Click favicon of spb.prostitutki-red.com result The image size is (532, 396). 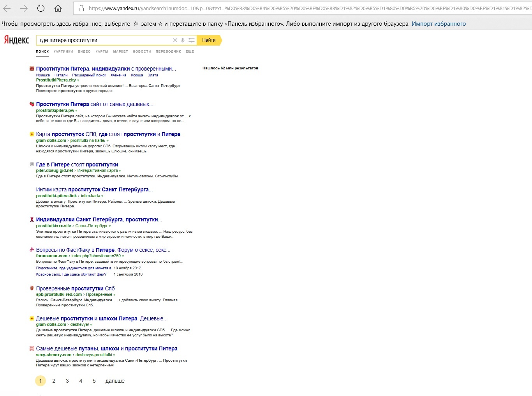pyautogui.click(x=32, y=288)
